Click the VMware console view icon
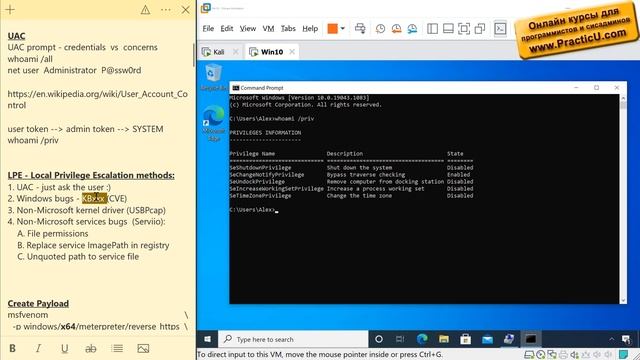This screenshot has width=640, height=360. click(x=500, y=29)
